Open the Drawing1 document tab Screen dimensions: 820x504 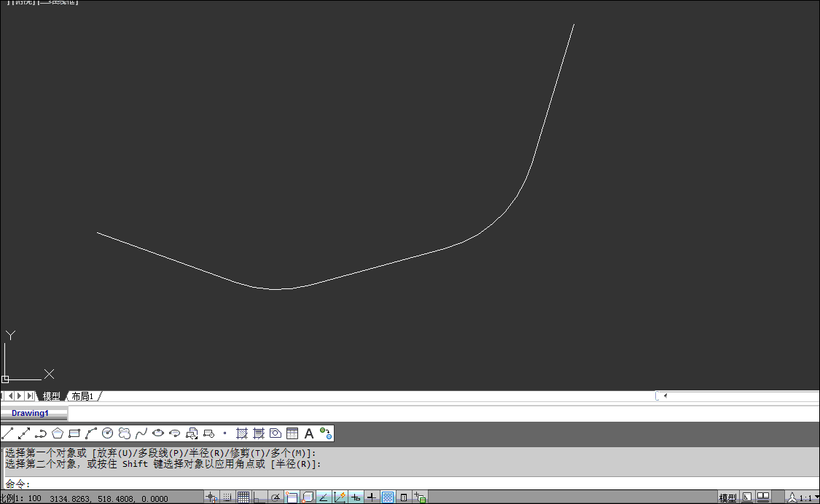(31, 413)
